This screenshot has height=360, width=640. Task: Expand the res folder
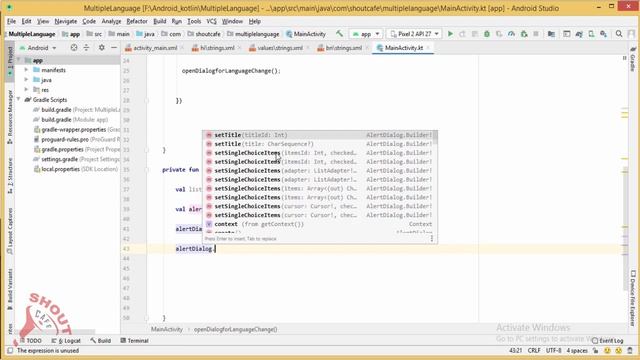[x=27, y=89]
